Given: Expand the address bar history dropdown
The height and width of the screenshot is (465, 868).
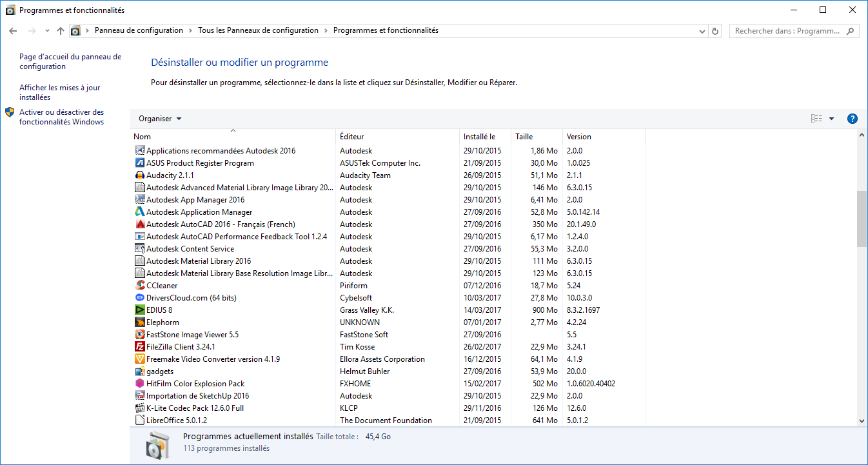Looking at the screenshot, I should point(703,30).
